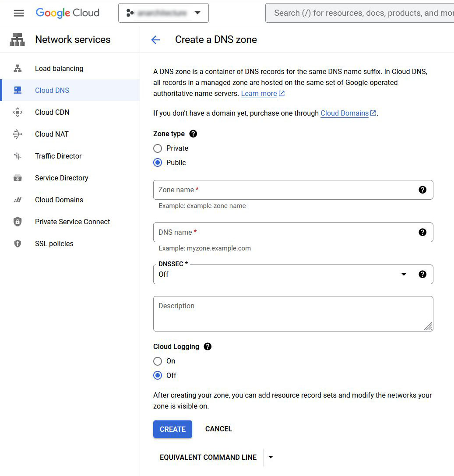Screen dimensions: 454x476
Task: Click the Cloud Logging help icon
Action: point(208,347)
